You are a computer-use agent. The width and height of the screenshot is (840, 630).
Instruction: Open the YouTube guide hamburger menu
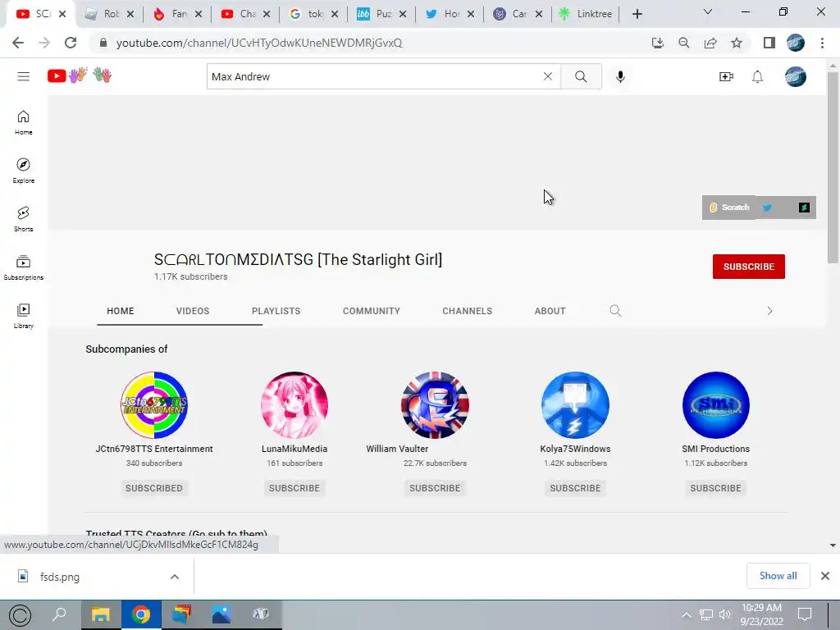tap(23, 76)
